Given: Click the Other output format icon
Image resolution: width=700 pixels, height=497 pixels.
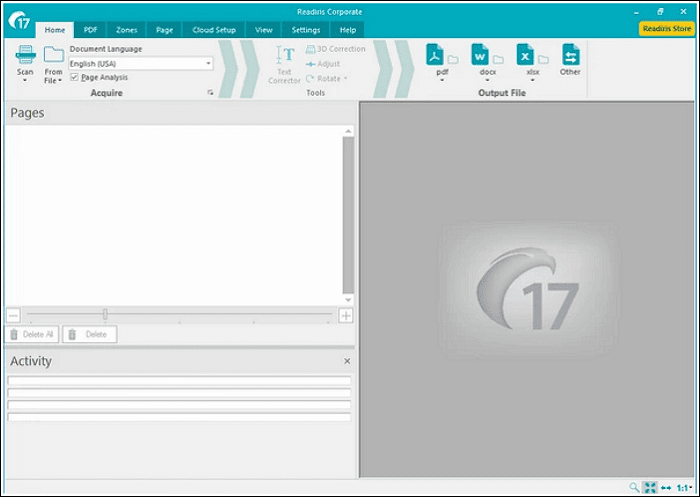Looking at the screenshot, I should pyautogui.click(x=570, y=54).
